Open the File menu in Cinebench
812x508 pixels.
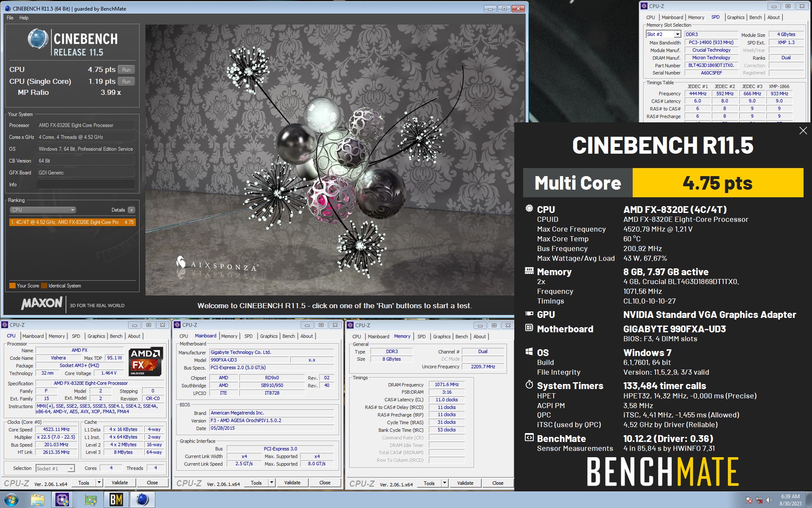10,18
